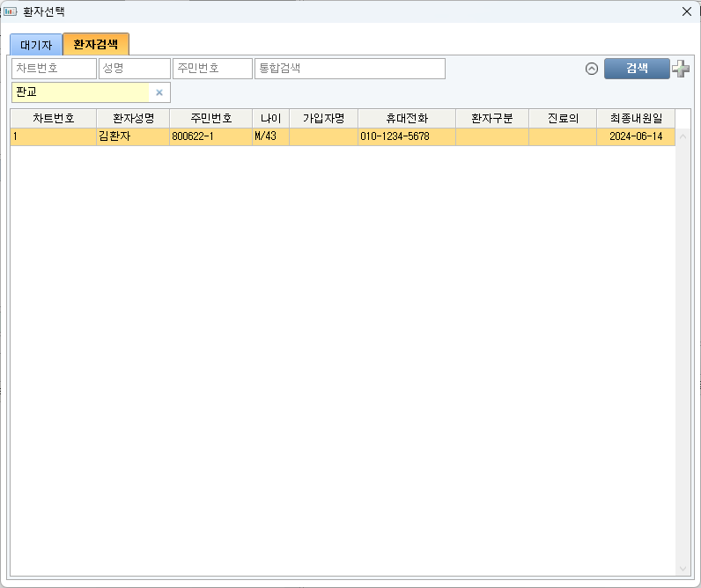Sort the list by 환자성명 column
The height and width of the screenshot is (588, 701).
point(133,118)
